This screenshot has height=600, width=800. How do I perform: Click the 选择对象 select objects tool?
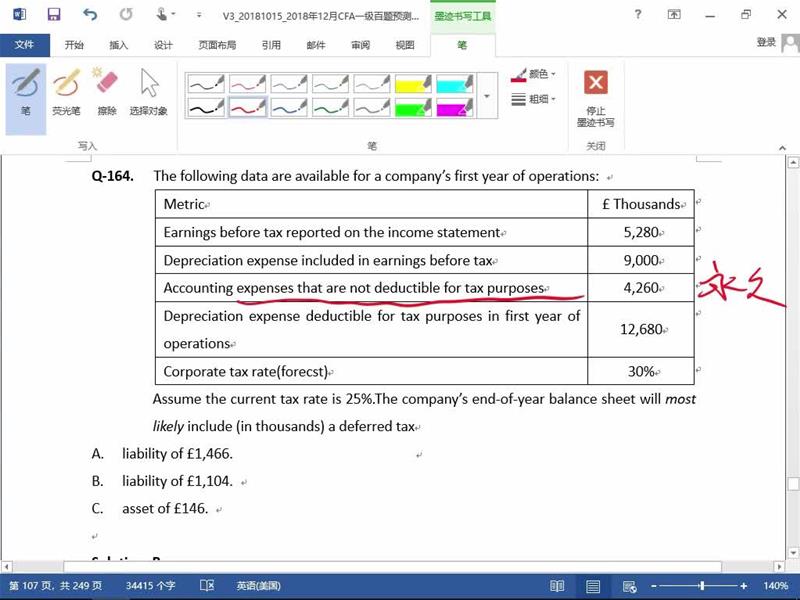pyautogui.click(x=149, y=91)
